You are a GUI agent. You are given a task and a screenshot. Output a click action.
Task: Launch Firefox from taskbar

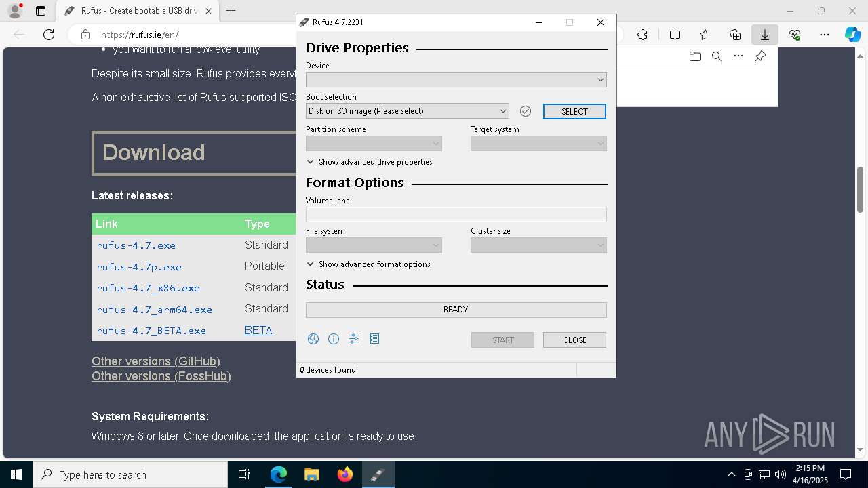pos(345,474)
